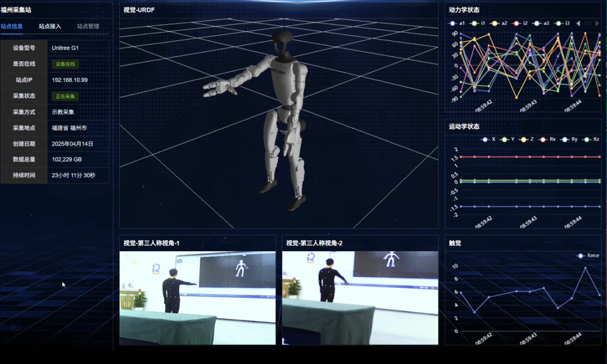Switch to the 站点接入 tab
Image resolution: width=607 pixels, height=364 pixels.
[x=50, y=26]
